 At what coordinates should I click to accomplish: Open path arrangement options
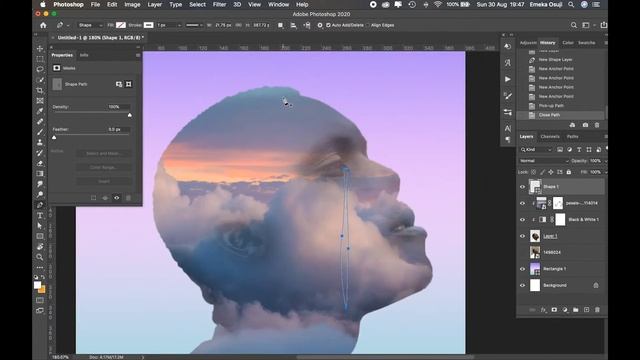tap(307, 25)
